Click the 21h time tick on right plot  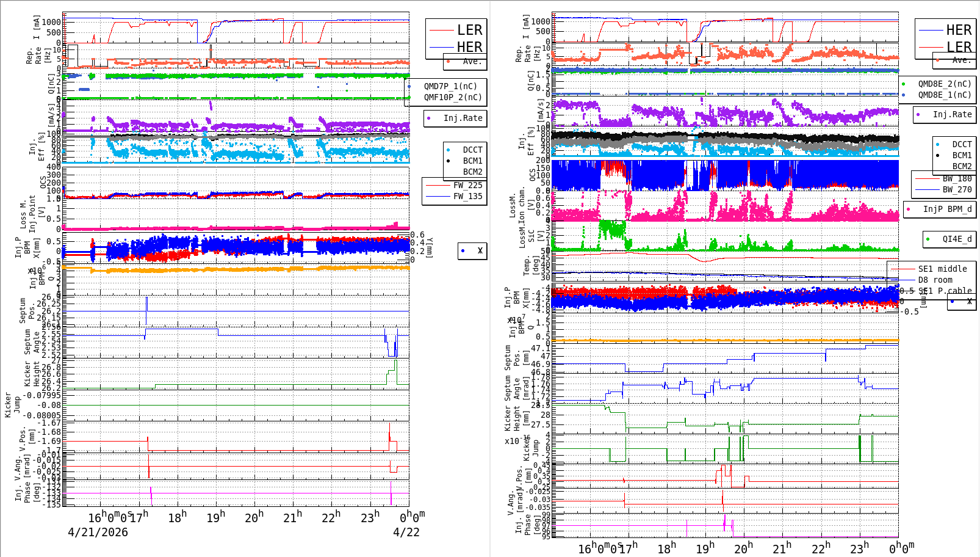782,548
